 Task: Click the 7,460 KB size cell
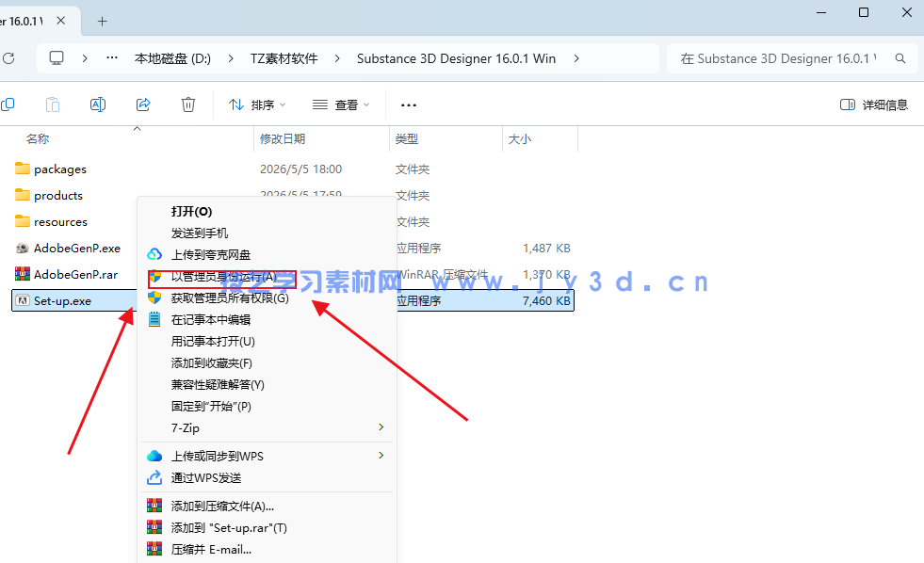click(x=546, y=301)
